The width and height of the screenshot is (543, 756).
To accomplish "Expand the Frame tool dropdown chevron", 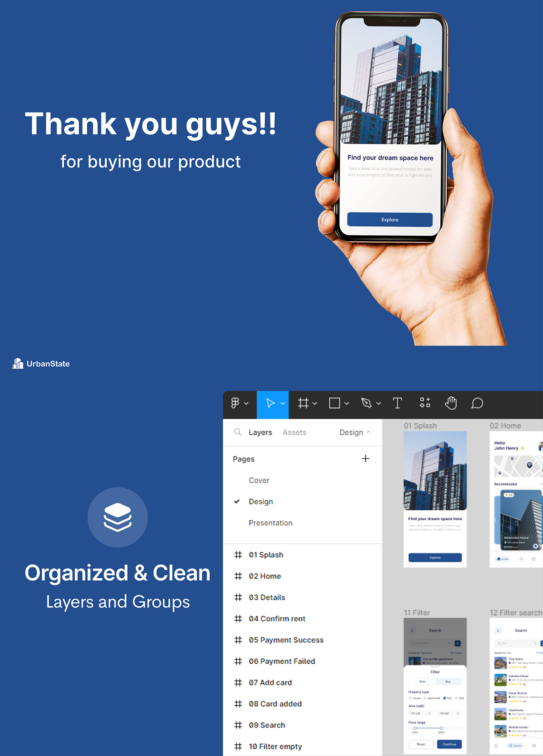I will point(315,404).
